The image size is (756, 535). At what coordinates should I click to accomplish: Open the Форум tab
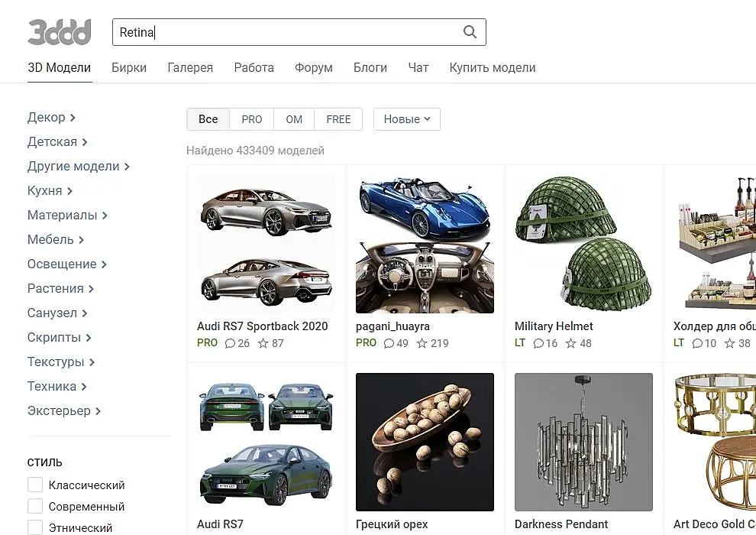point(314,67)
